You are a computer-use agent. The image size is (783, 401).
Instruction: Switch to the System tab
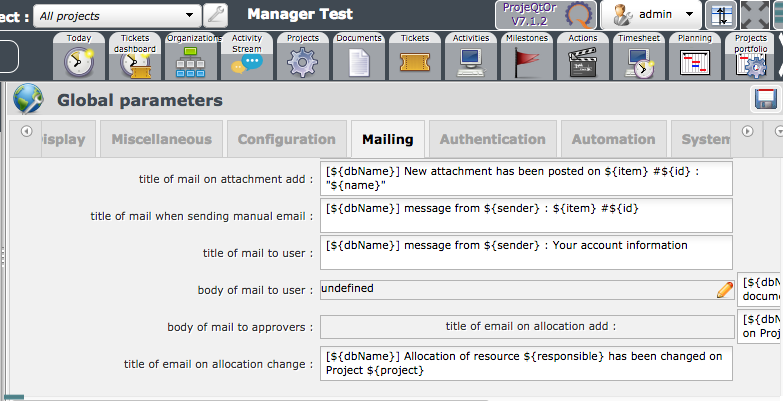tap(701, 139)
